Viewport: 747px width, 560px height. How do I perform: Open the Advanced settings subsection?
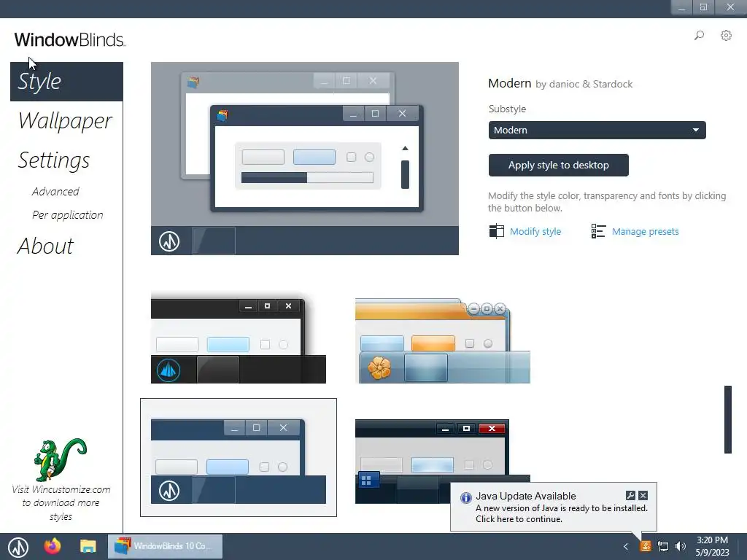pyautogui.click(x=55, y=192)
